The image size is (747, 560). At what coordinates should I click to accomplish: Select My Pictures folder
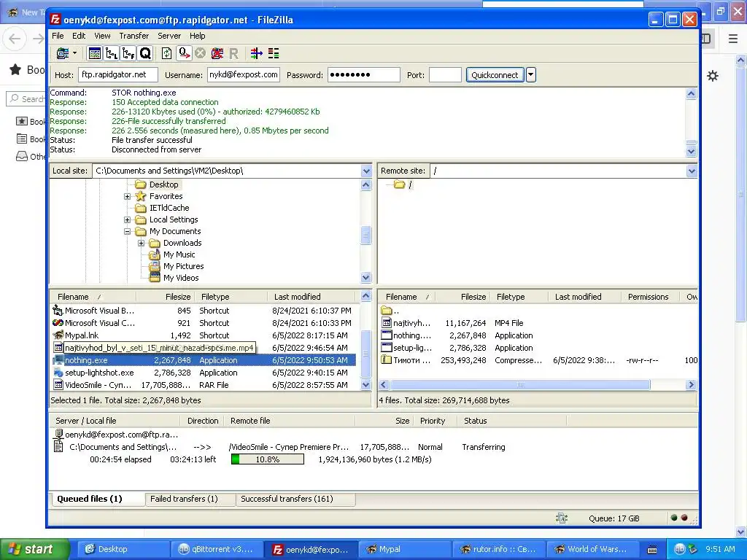pos(183,266)
